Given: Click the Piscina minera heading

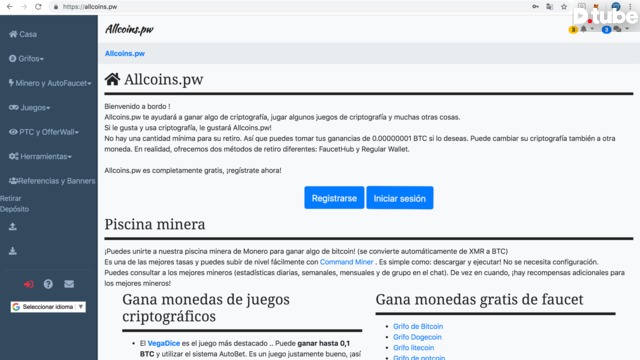Looking at the screenshot, I should click(x=155, y=224).
